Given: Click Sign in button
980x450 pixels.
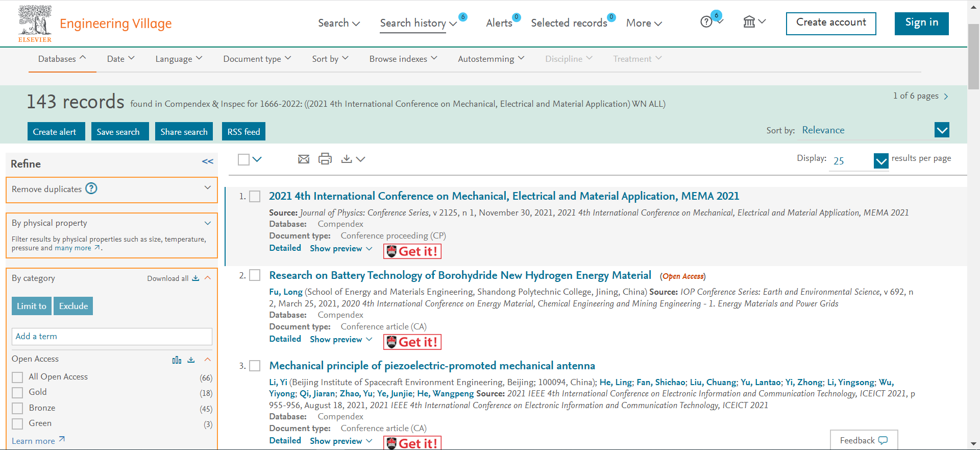Looking at the screenshot, I should click(922, 23).
